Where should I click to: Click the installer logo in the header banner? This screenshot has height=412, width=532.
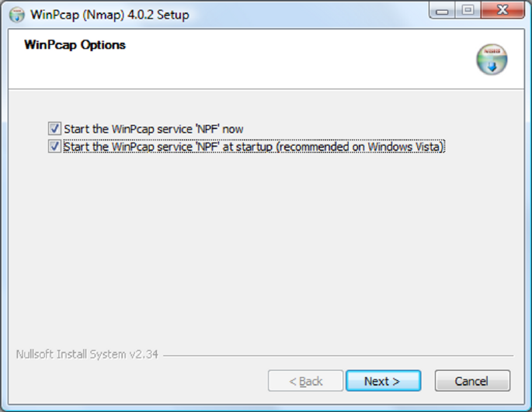coord(492,60)
